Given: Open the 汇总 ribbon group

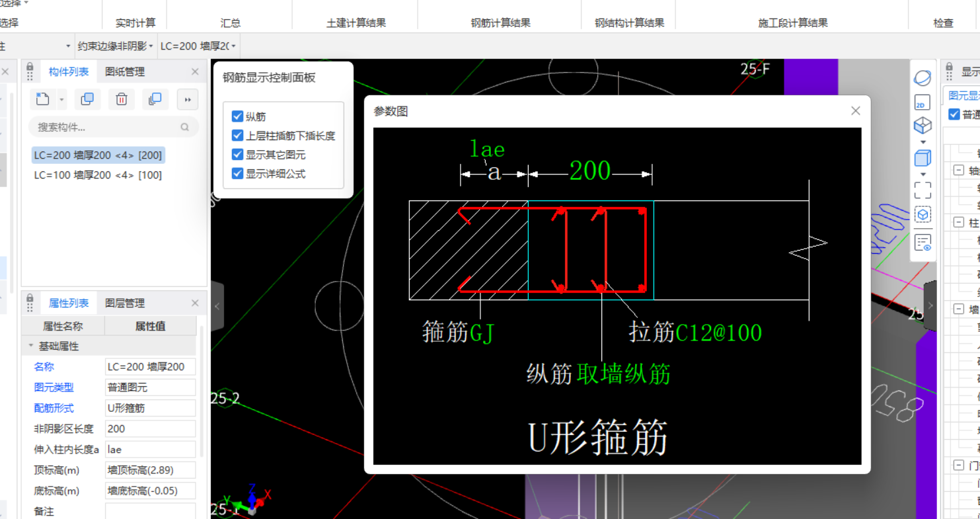Looking at the screenshot, I should click(231, 22).
